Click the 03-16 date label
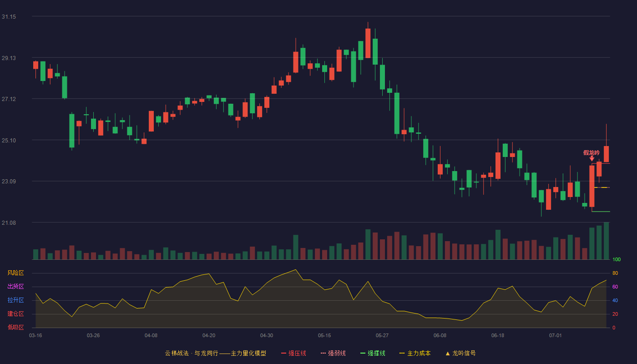This screenshot has height=364, width=637. click(x=35, y=335)
